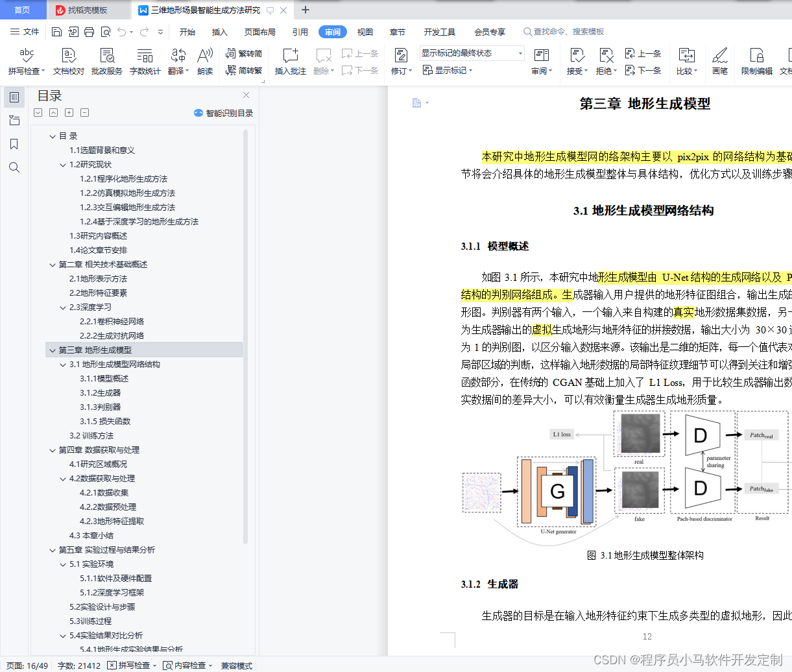Open the outline/TOC sidebar icon
Viewport: 792px width, 672px height.
point(14,97)
